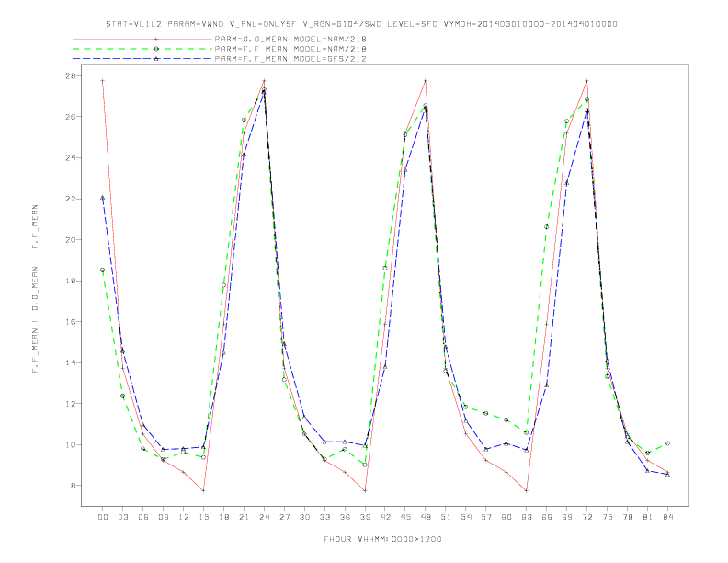Select legend entry PARM=O.O_MEAN MODEL=NAM/218
The image size is (728, 563).
pyautogui.click(x=290, y=39)
